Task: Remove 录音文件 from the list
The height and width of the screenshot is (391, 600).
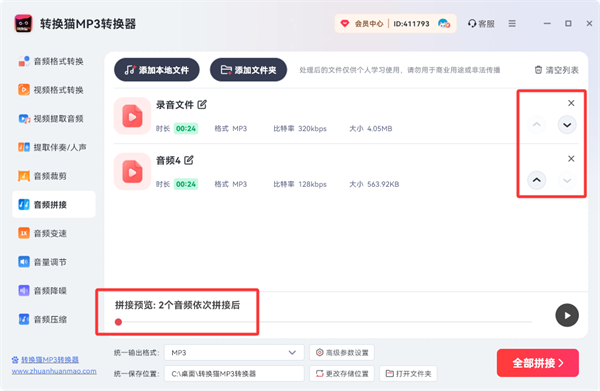Action: pos(571,103)
